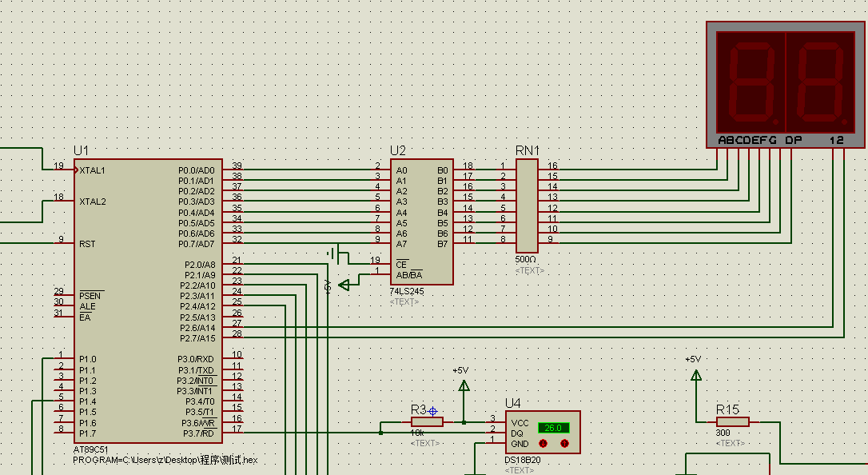Click the <TEXT> placeholder under 74LS245

404,302
